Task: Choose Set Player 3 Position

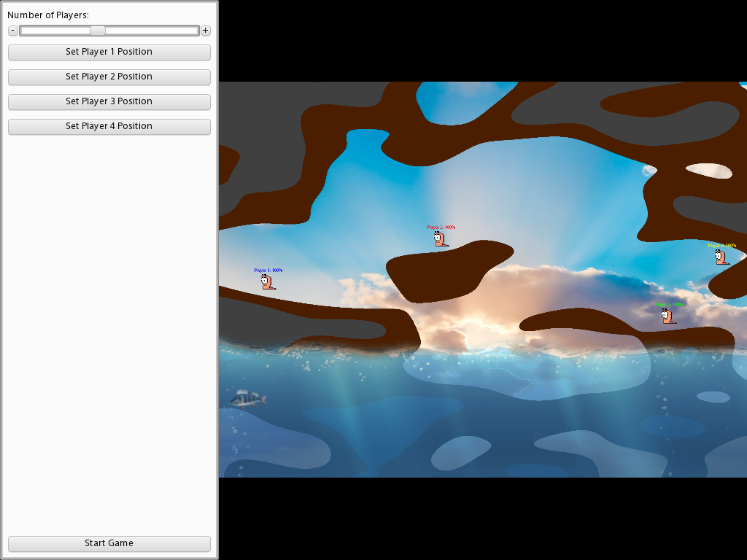Action: [x=109, y=101]
